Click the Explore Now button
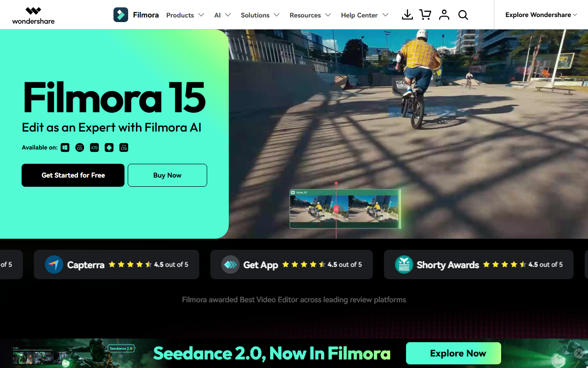The image size is (588, 368). [x=453, y=353]
